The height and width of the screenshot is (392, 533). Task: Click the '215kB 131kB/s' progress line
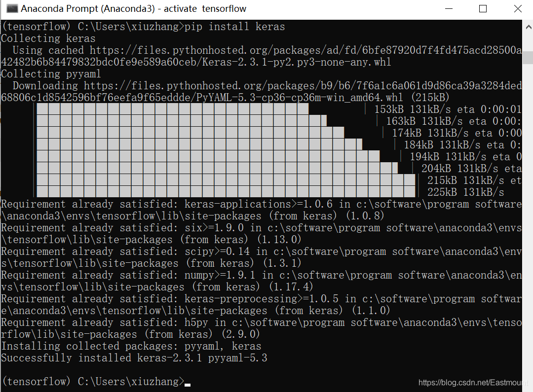point(474,180)
